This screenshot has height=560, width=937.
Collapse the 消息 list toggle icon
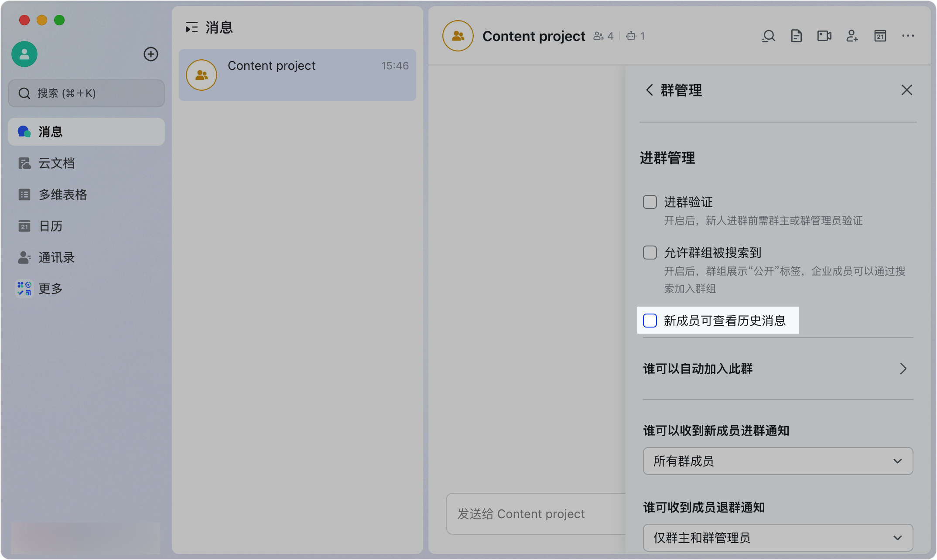[x=192, y=28]
